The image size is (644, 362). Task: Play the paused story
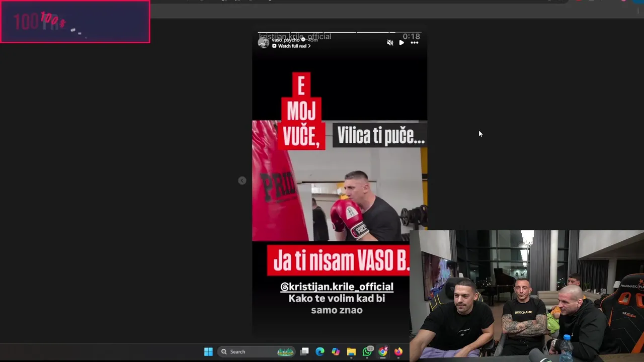tap(401, 43)
